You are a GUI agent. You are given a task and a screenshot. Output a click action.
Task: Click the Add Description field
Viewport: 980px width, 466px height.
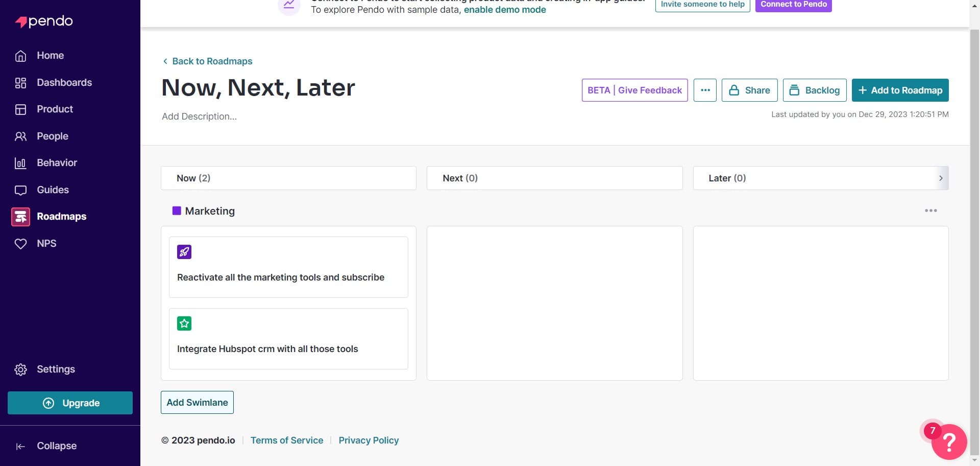[x=199, y=116]
